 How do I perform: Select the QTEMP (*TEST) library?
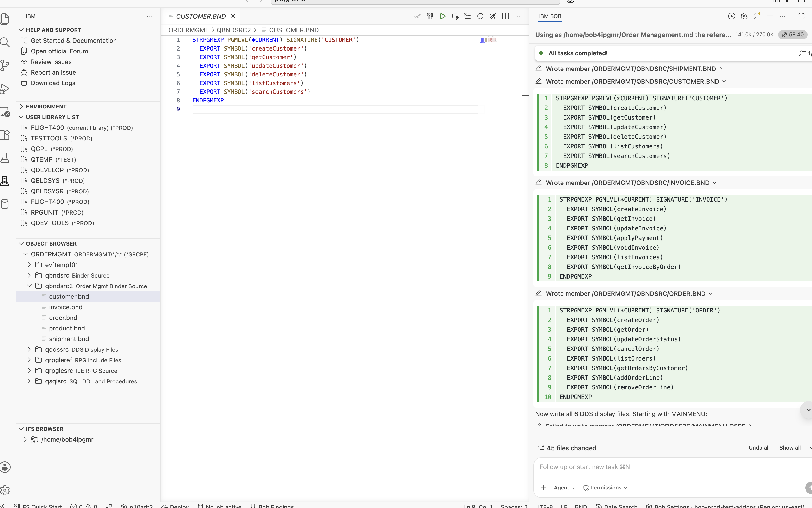pyautogui.click(x=53, y=159)
